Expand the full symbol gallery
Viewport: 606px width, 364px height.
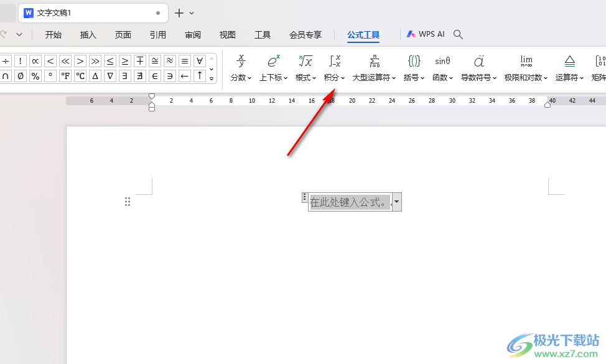click(212, 79)
